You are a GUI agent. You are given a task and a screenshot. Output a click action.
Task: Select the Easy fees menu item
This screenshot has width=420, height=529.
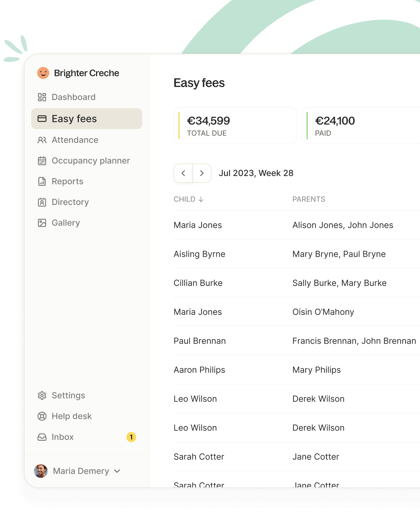(x=87, y=119)
